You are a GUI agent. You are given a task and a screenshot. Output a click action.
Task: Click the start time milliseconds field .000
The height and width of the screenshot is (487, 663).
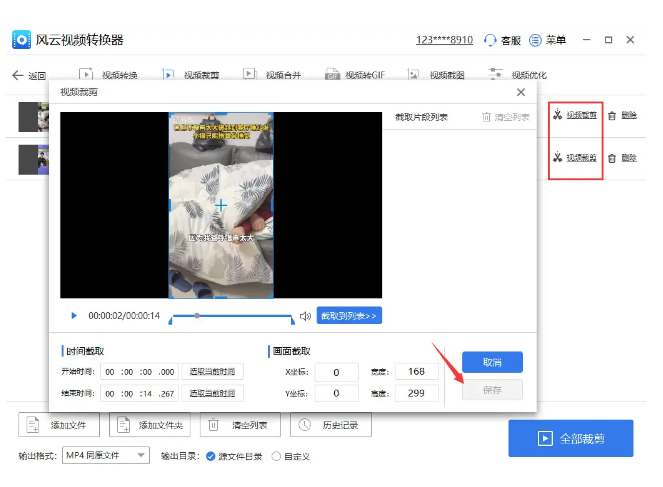tap(166, 372)
